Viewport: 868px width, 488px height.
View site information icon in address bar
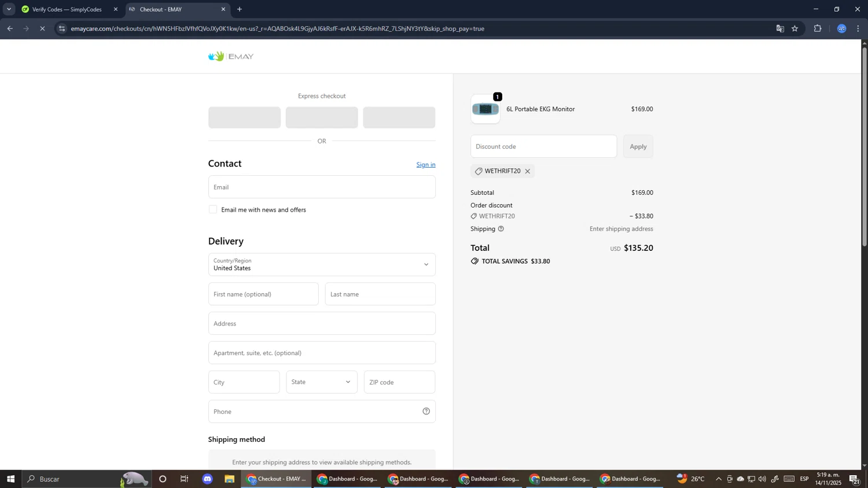62,28
